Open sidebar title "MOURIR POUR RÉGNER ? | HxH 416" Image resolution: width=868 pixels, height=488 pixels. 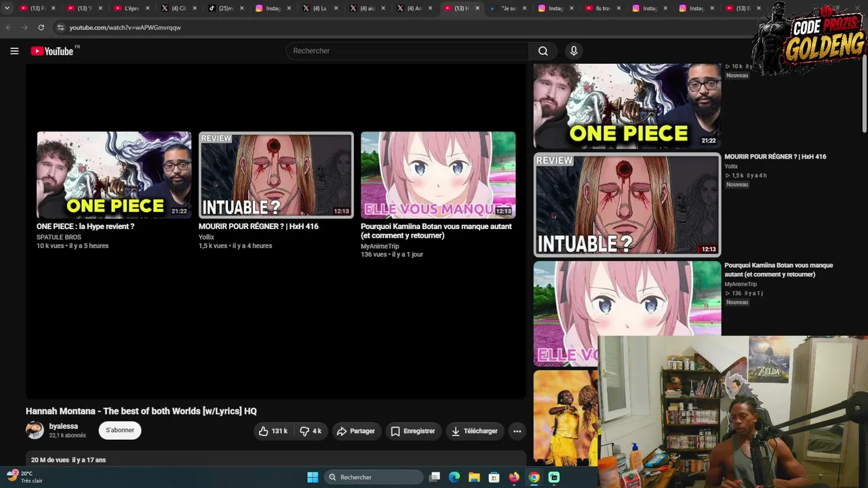[775, 157]
